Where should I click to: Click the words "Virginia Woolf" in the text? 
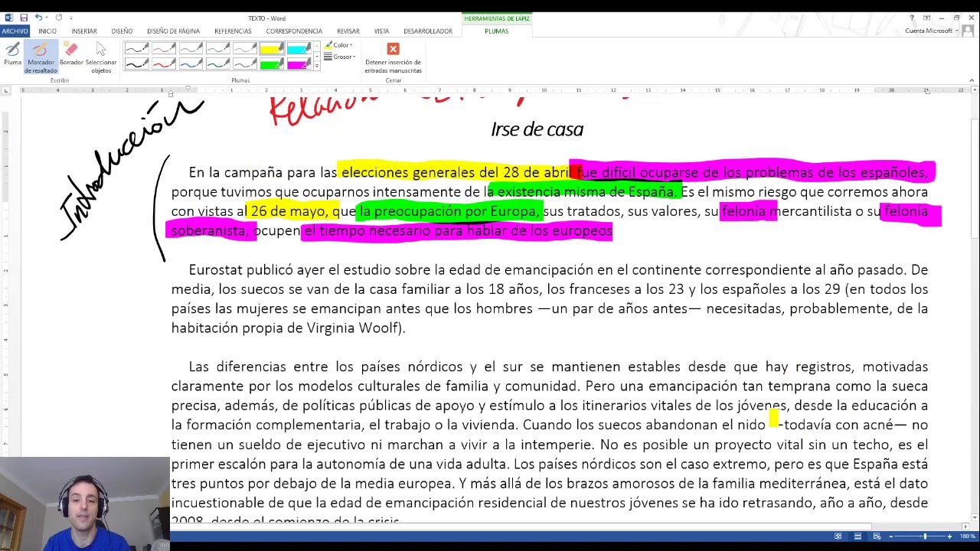pyautogui.click(x=354, y=328)
